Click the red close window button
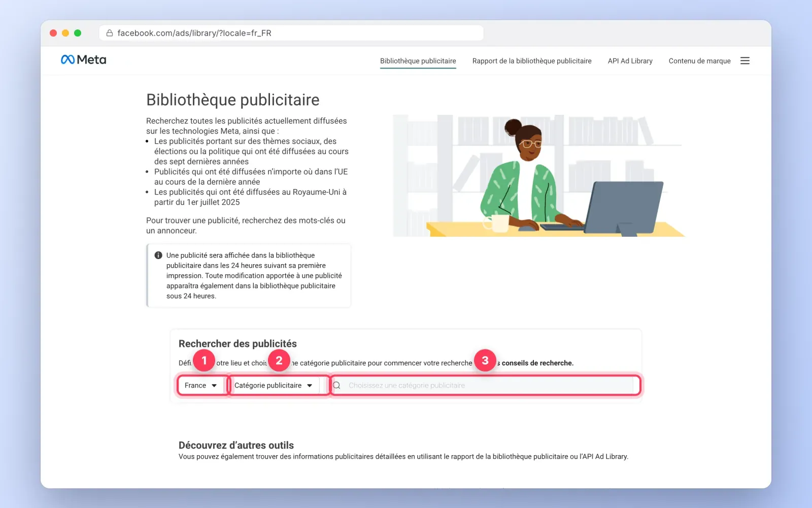Viewport: 812px width, 508px height. pos(53,33)
